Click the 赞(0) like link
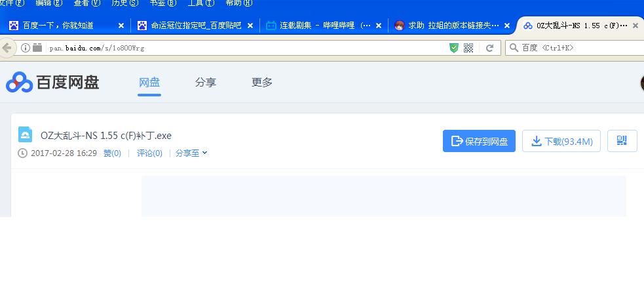The height and width of the screenshot is (295, 644). tap(112, 153)
